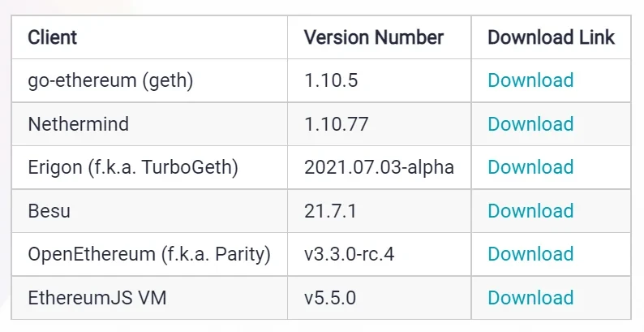Click the v5.5.0 version cell
The image size is (644, 332).
(x=329, y=298)
